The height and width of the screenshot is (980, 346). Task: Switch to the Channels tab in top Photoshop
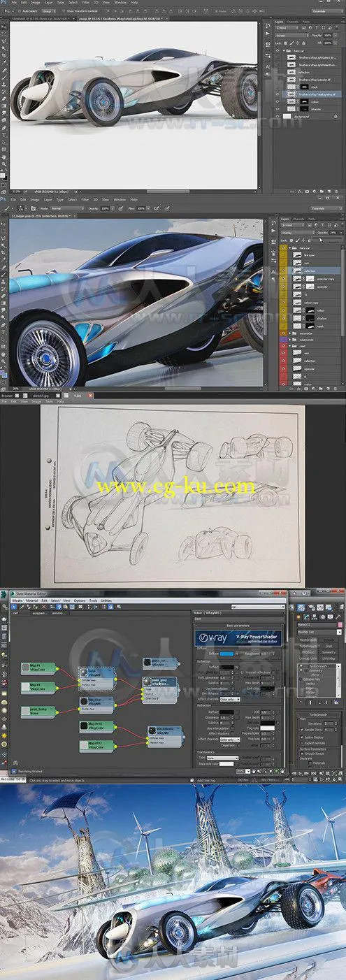click(294, 22)
